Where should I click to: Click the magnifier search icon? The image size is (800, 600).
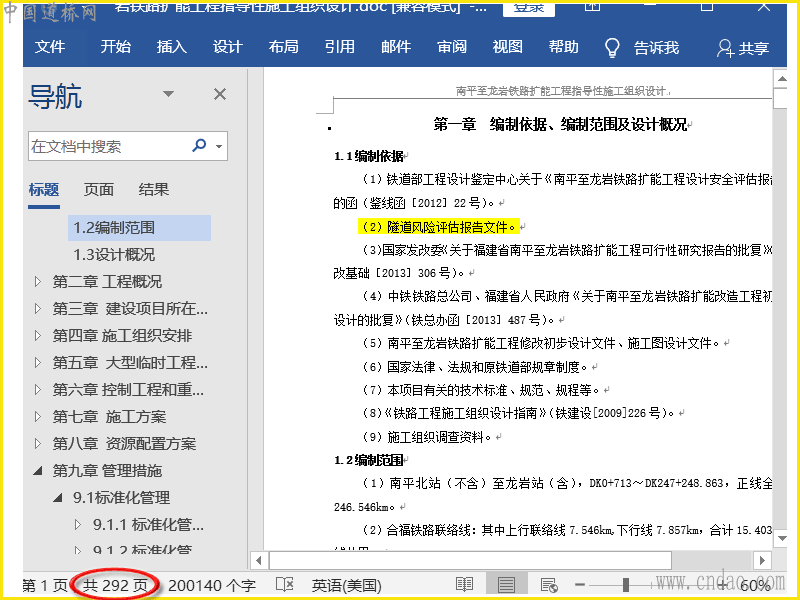(199, 145)
